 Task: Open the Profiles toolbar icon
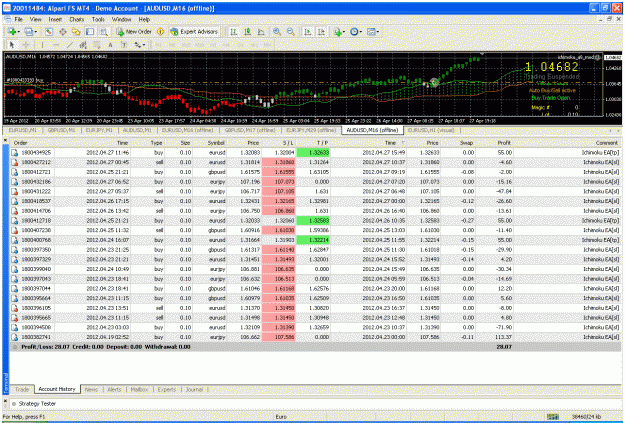click(x=28, y=31)
